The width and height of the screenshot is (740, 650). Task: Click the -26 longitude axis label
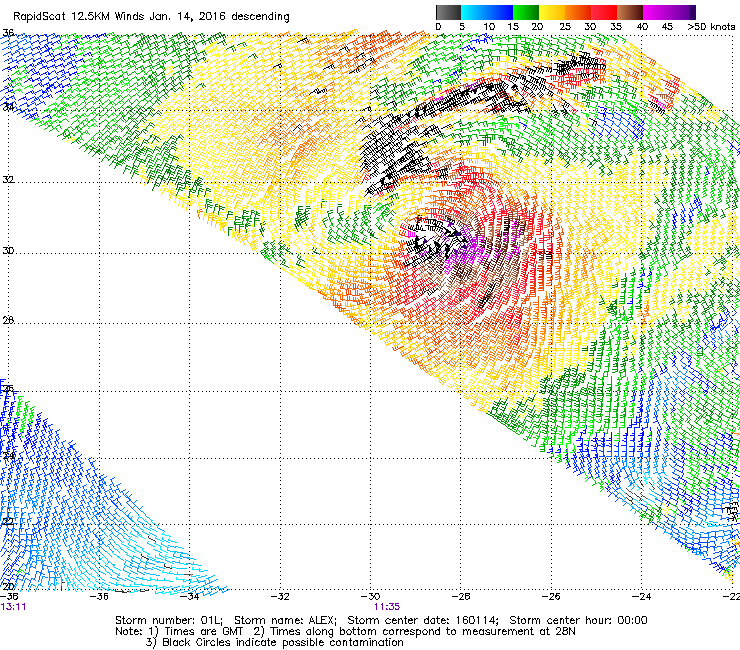(551, 597)
